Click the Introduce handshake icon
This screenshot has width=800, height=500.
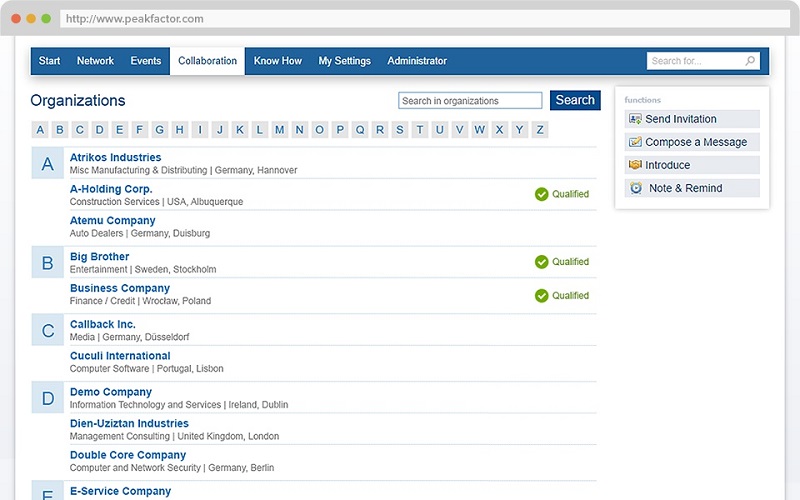pos(635,165)
